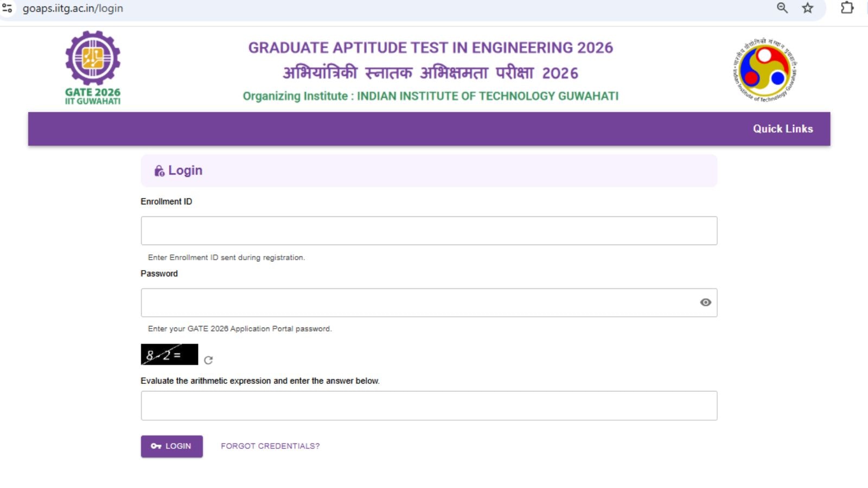Image resolution: width=868 pixels, height=488 pixels.
Task: Click the key icon on the LOGIN button
Action: tap(156, 446)
